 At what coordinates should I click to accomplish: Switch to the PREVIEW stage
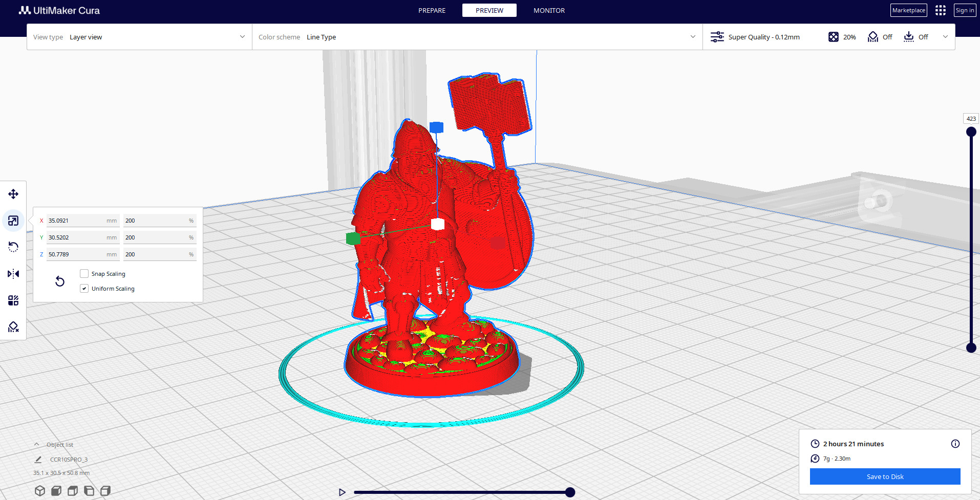tap(489, 10)
